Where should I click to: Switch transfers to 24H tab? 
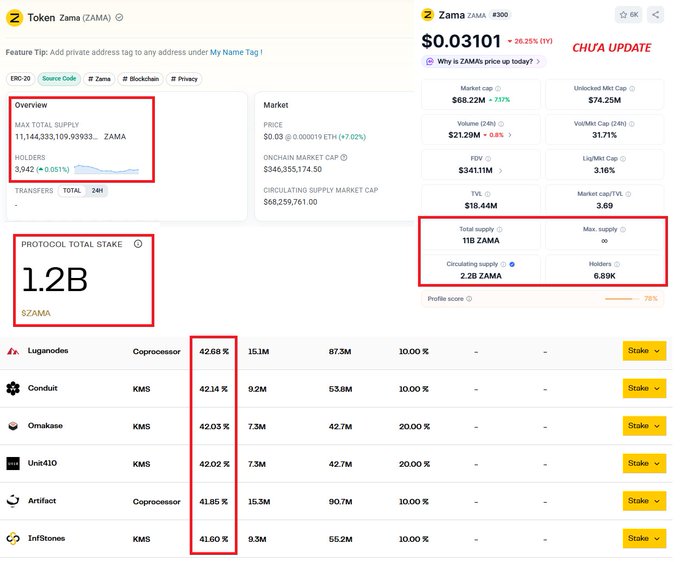[97, 191]
